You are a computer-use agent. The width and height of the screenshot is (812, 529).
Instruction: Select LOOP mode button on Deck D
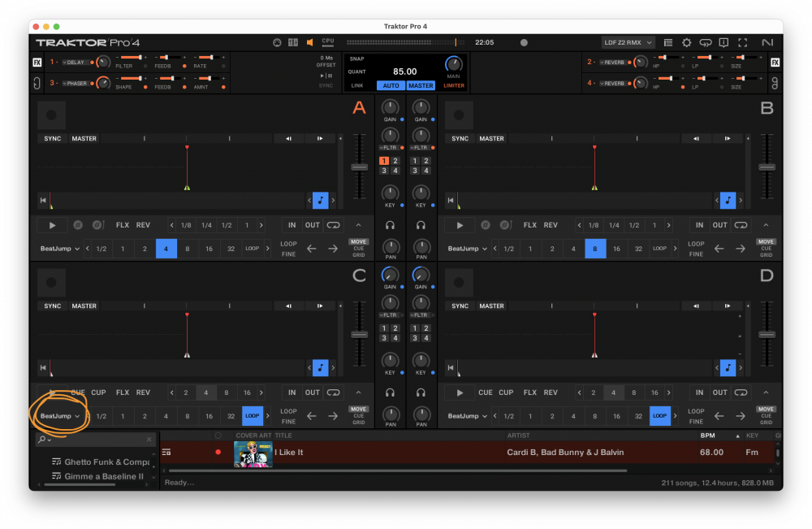pyautogui.click(x=659, y=416)
